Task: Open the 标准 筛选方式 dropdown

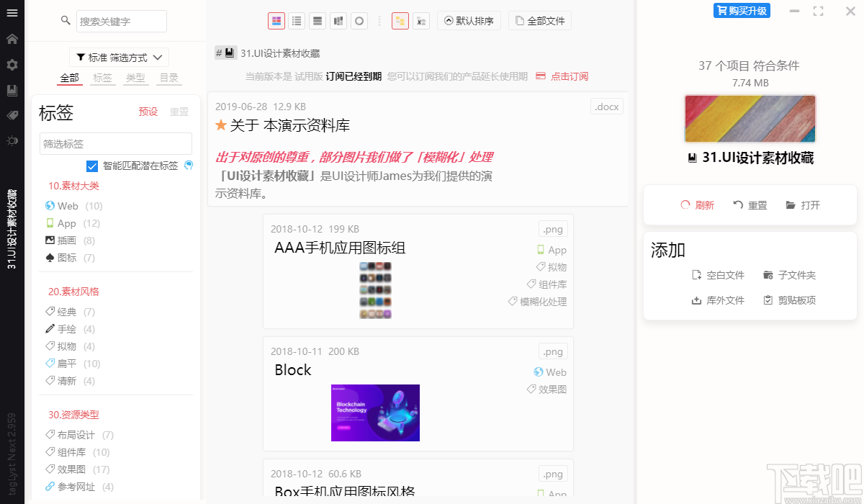Action: [x=115, y=57]
